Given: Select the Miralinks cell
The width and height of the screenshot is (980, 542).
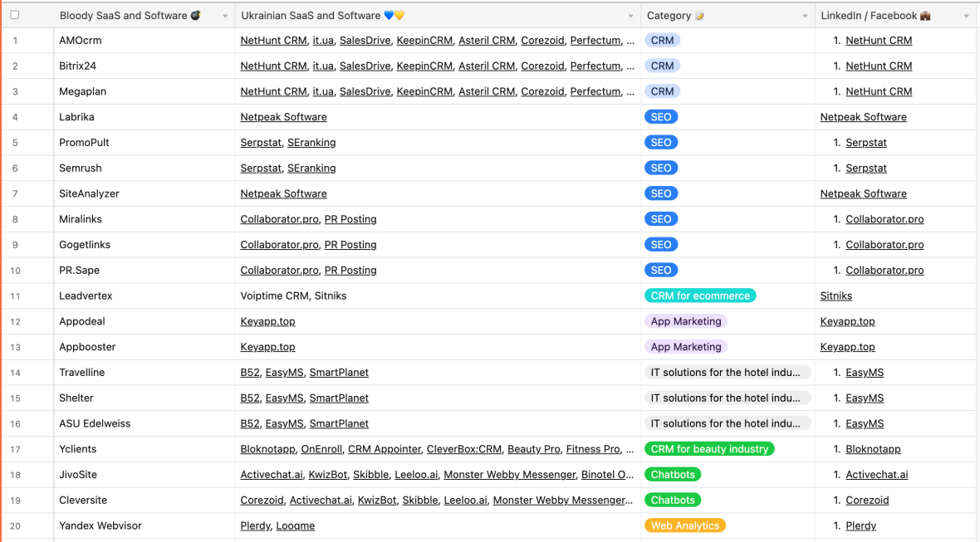Looking at the screenshot, I should (x=145, y=220).
